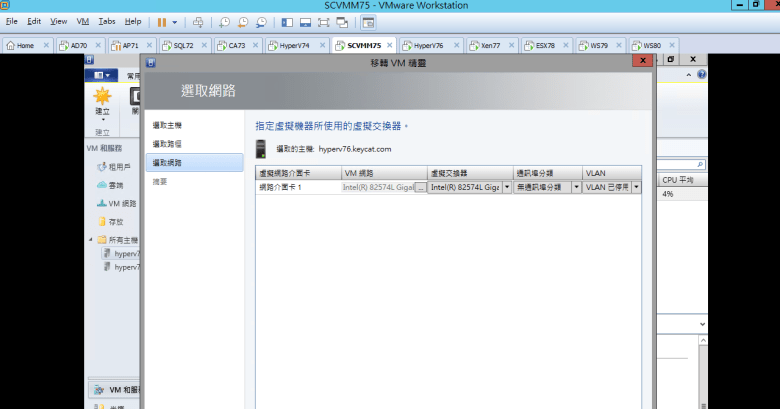Click the 建立 (Create) star icon
Image resolution: width=780 pixels, height=409 pixels.
click(x=102, y=97)
